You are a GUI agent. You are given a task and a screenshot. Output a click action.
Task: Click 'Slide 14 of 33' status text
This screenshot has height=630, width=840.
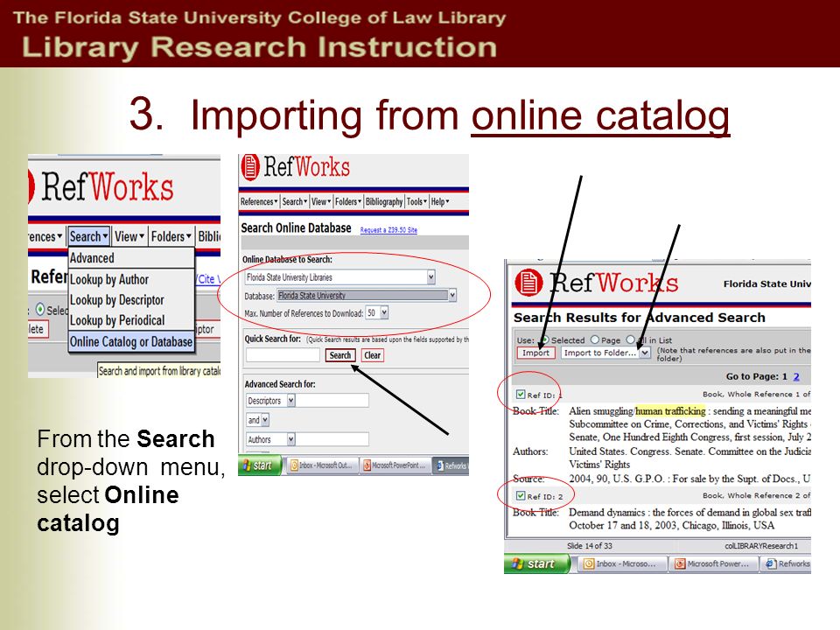tap(589, 546)
